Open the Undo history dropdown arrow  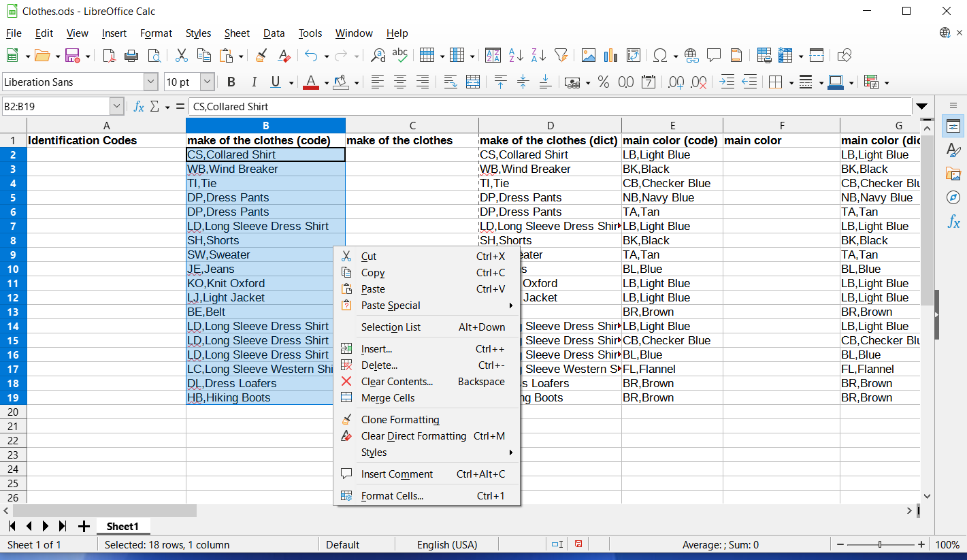pos(327,56)
